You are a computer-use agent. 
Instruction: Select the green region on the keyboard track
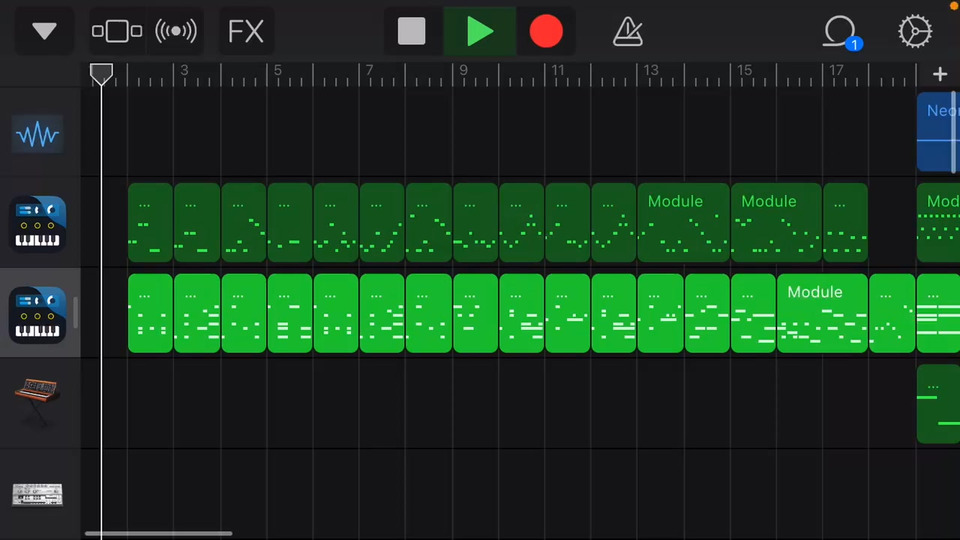tap(938, 404)
